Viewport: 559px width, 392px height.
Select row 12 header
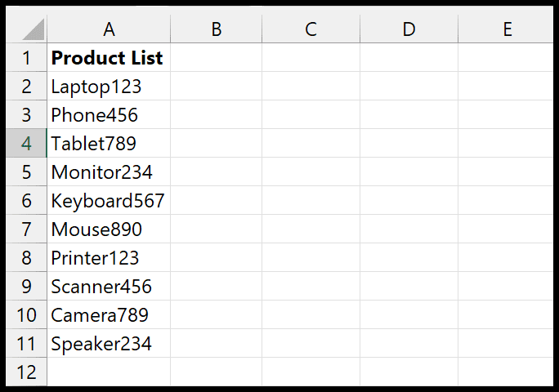coord(26,372)
